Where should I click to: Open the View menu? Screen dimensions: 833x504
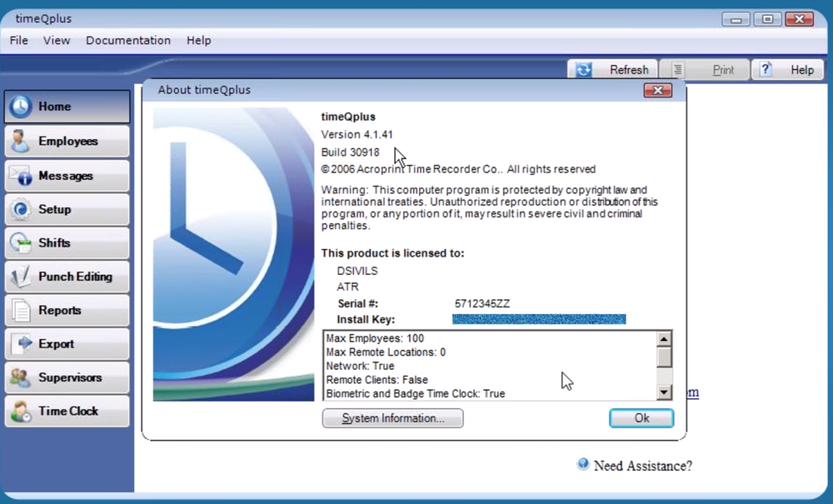(57, 40)
